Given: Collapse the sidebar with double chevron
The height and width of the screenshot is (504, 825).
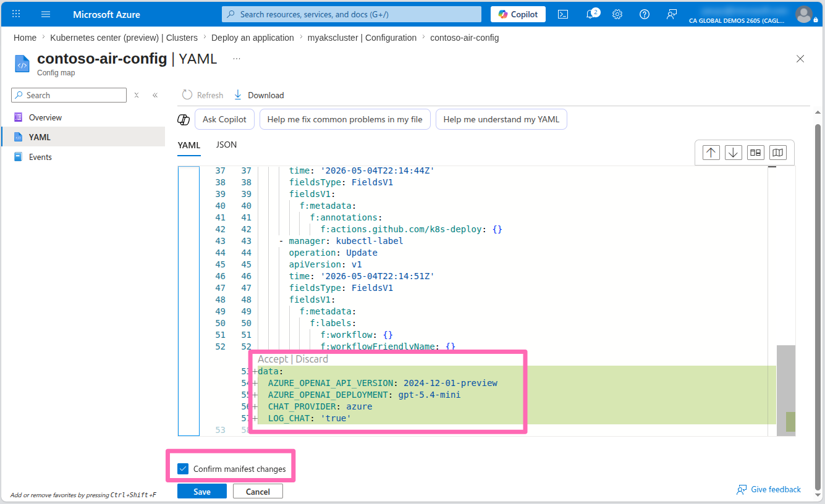Looking at the screenshot, I should pos(155,95).
